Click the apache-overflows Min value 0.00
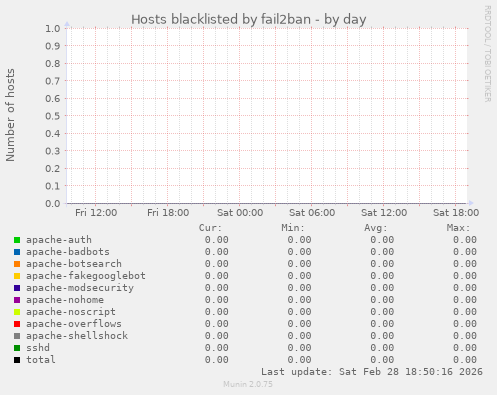Viewport: 497px width, 395px height. [299, 324]
